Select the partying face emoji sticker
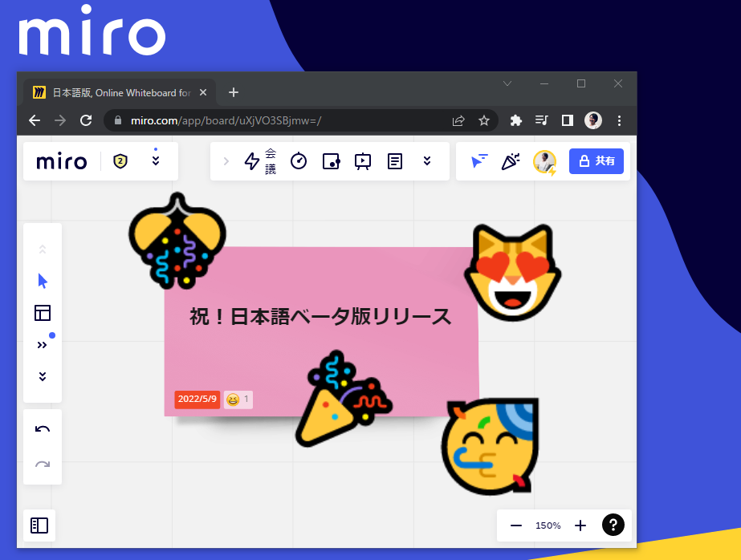Viewport: 741px width, 560px height. point(490,446)
